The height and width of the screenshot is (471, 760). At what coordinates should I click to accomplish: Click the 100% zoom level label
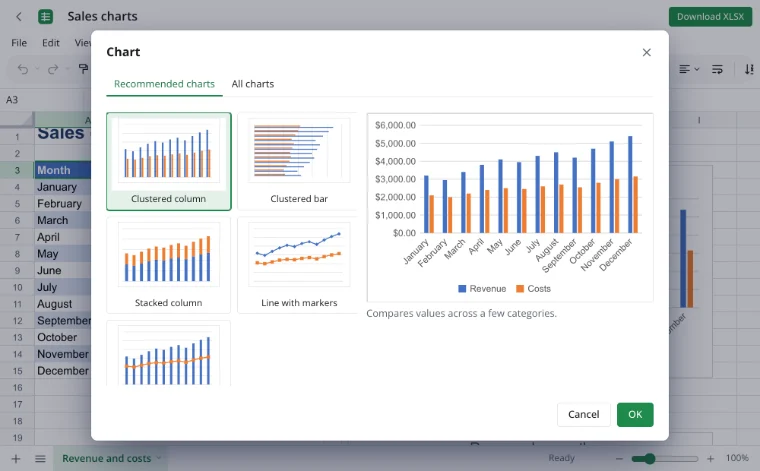click(737, 458)
